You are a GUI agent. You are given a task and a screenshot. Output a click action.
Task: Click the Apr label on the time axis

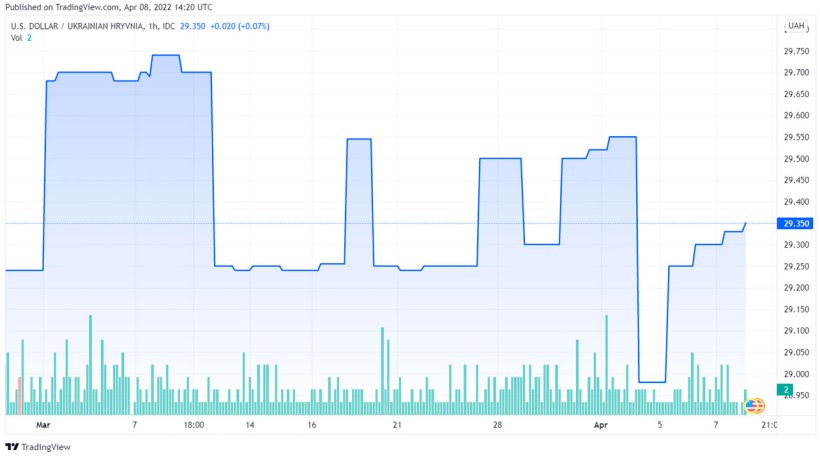[603, 424]
